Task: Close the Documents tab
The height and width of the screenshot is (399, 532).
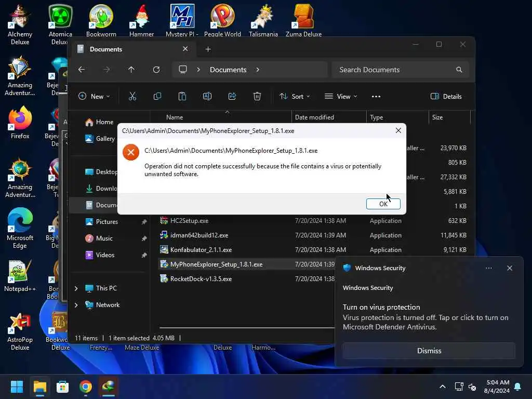Action: click(x=185, y=49)
